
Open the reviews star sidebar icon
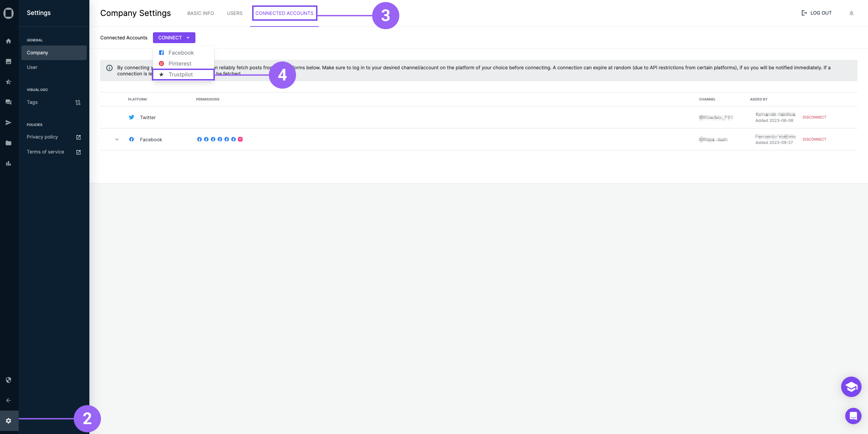tap(9, 82)
